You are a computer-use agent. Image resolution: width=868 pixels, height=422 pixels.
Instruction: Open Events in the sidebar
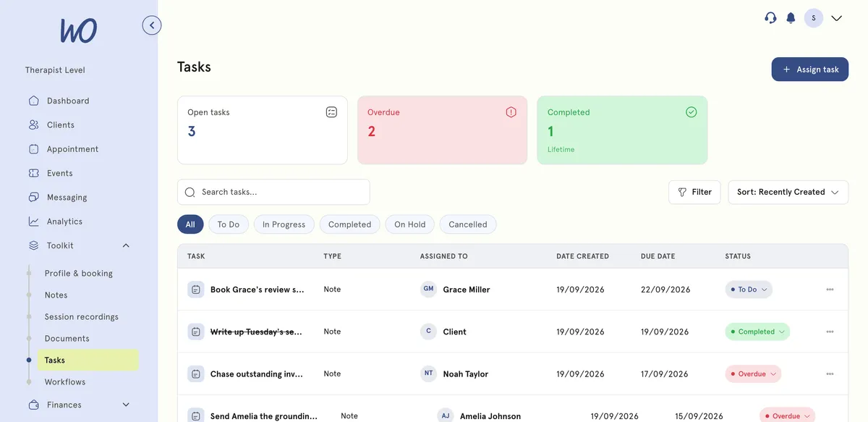coord(60,173)
